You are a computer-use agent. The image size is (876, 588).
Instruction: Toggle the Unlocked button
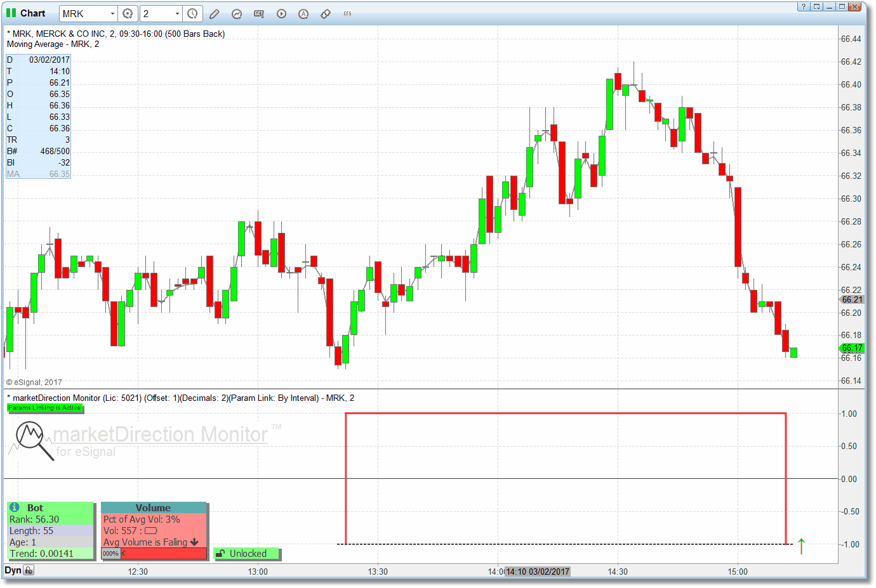[246, 554]
